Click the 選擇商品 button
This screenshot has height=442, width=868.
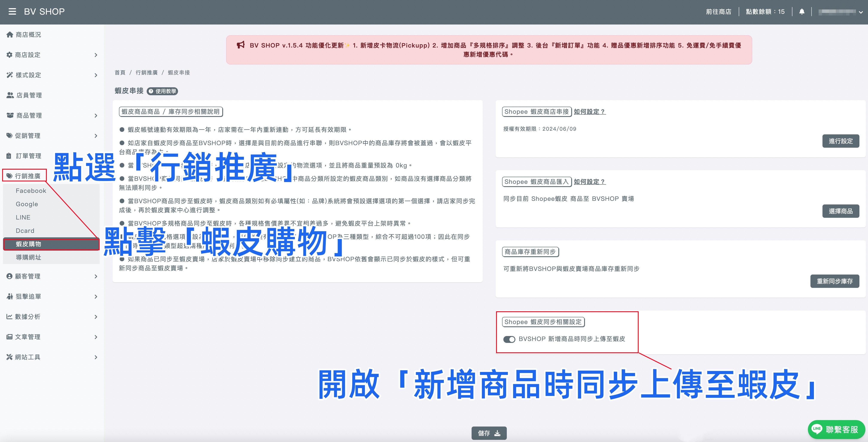(841, 211)
